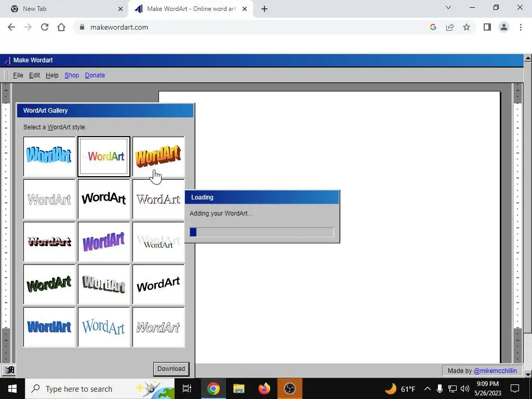Open the File menu
Image resolution: width=532 pixels, height=399 pixels.
(18, 75)
